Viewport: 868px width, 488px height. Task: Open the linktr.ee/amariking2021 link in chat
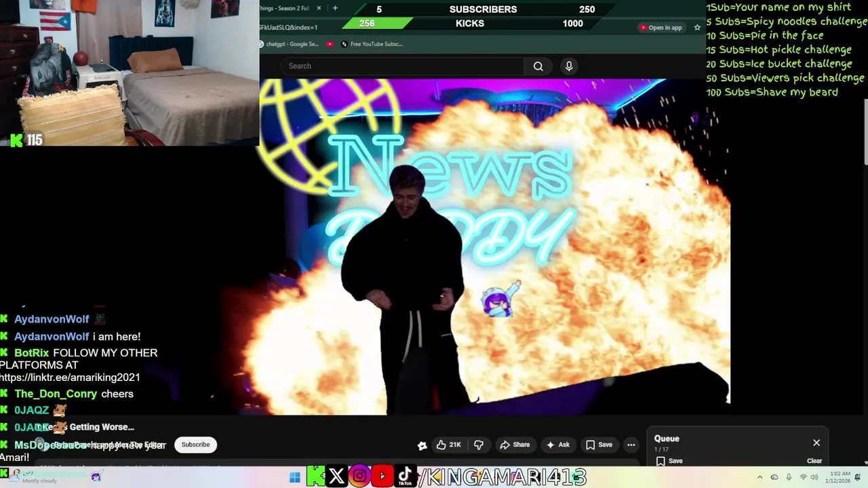(70, 378)
